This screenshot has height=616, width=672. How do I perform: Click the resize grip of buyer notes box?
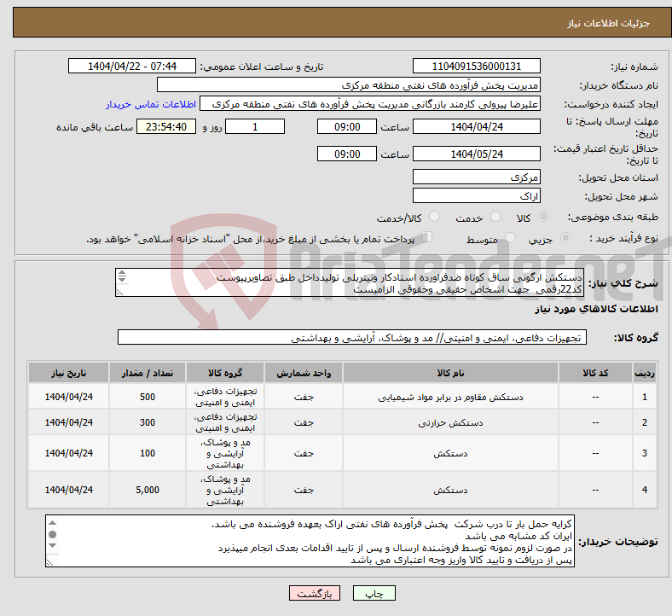pyautogui.click(x=49, y=563)
